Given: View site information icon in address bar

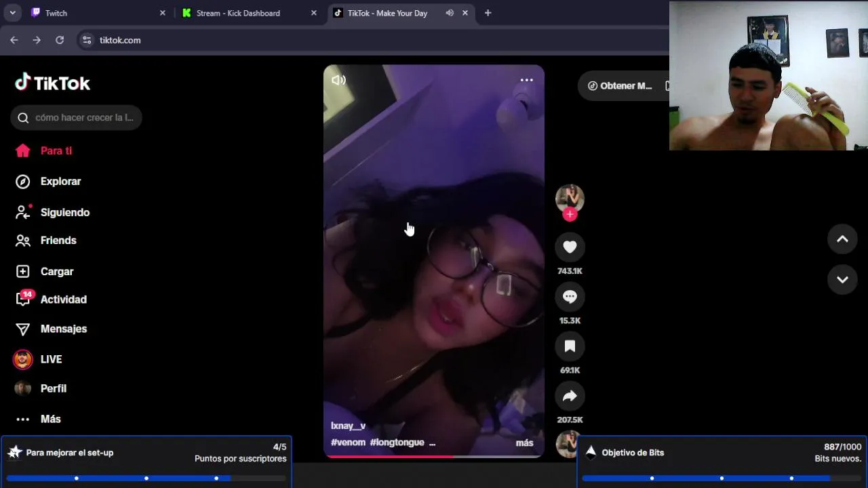Looking at the screenshot, I should pyautogui.click(x=87, y=40).
